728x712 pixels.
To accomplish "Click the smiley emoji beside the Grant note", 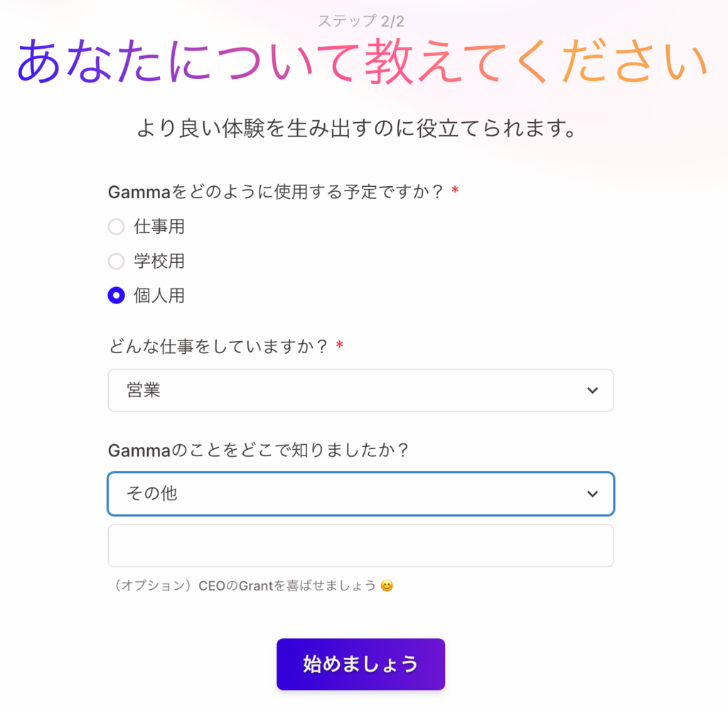I will 387,586.
